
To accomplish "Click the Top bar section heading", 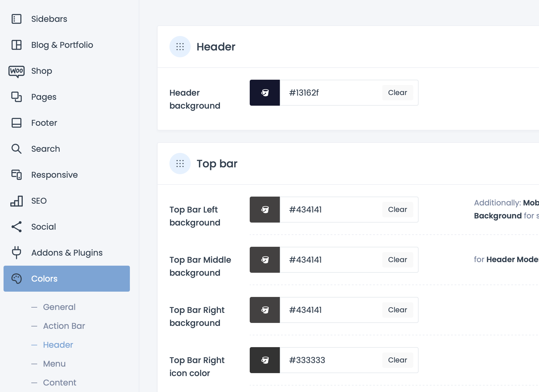I will click(217, 164).
